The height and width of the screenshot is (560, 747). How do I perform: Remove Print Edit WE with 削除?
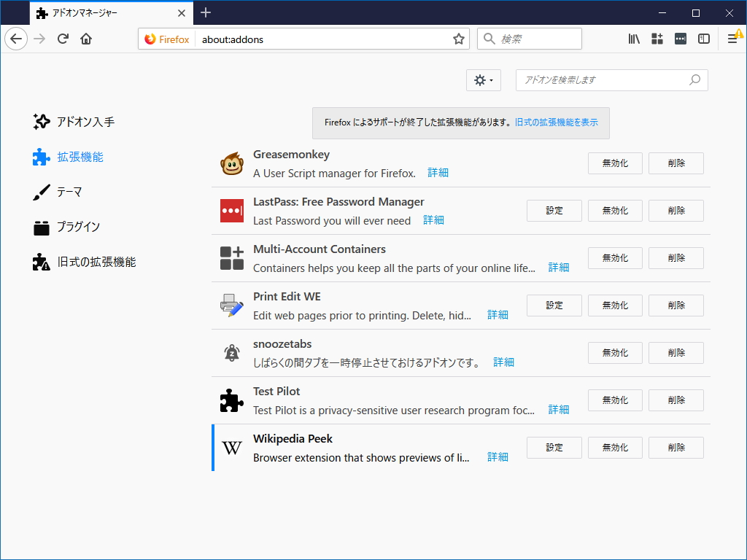(x=676, y=306)
